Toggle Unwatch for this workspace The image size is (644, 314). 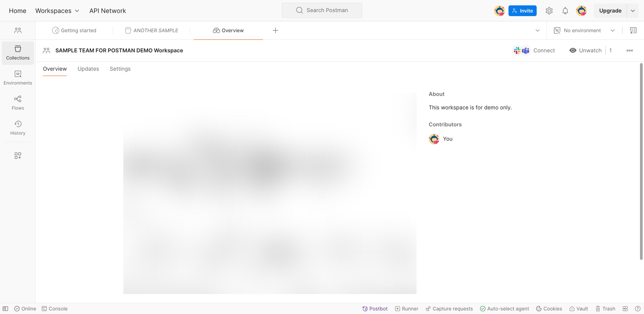click(x=585, y=50)
